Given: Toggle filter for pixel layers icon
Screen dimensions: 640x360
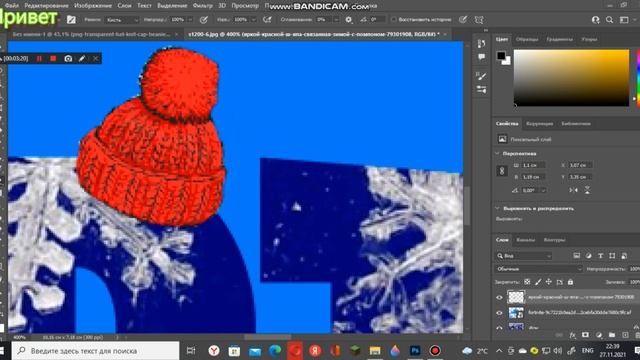Looking at the screenshot, I should coord(576,256).
